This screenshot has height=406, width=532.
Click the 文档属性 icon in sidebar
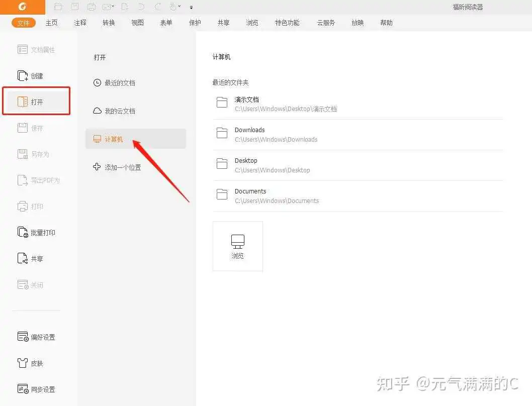[x=23, y=50]
